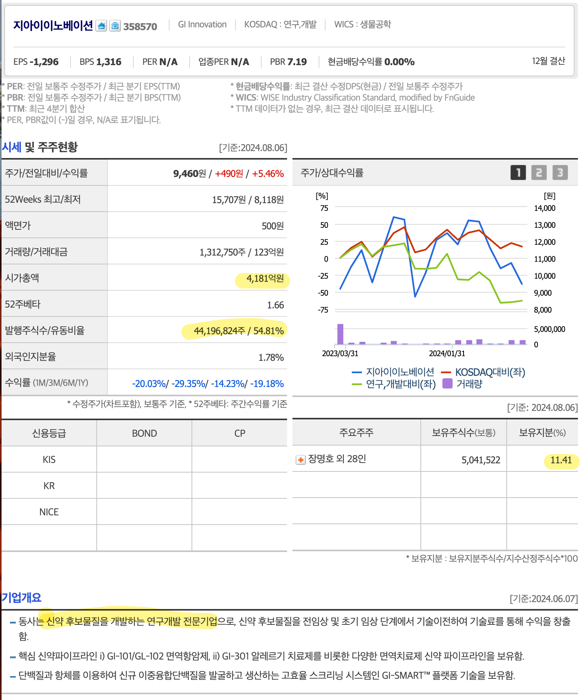
Task: Select the 1Y return -19.18%
Action: pyautogui.click(x=267, y=384)
